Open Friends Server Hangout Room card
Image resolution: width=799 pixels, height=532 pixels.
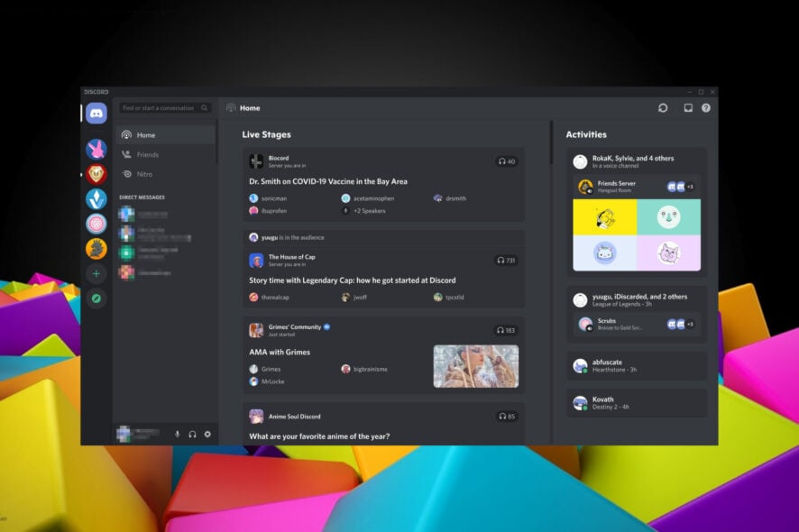[637, 187]
